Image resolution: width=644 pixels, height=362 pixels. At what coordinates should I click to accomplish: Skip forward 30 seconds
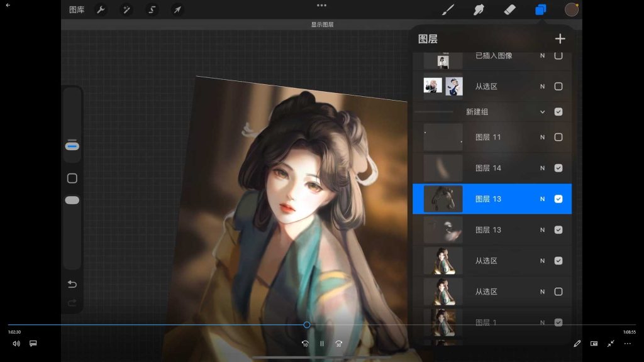338,344
